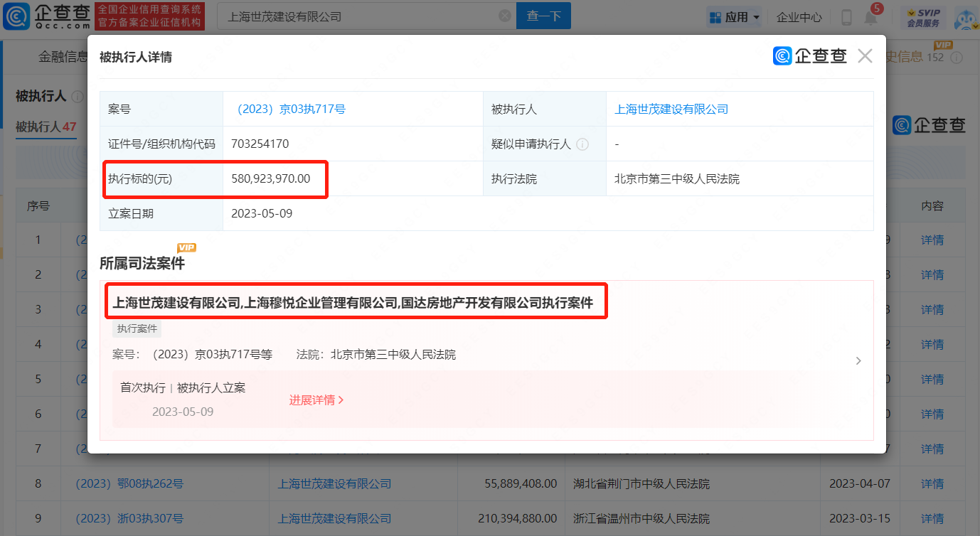Select date 2023-03-15 in row 9
Viewport: 980px width, 536px height.
click(x=860, y=519)
